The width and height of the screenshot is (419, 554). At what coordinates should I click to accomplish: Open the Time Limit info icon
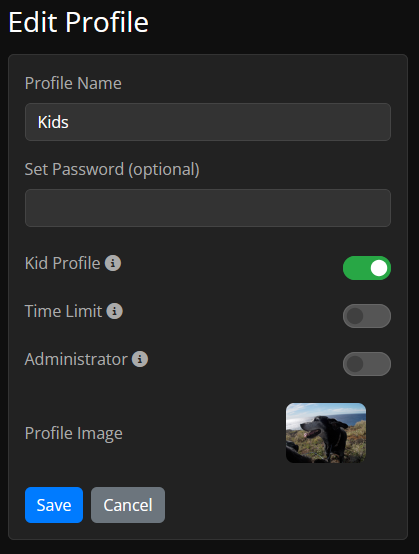tap(115, 311)
